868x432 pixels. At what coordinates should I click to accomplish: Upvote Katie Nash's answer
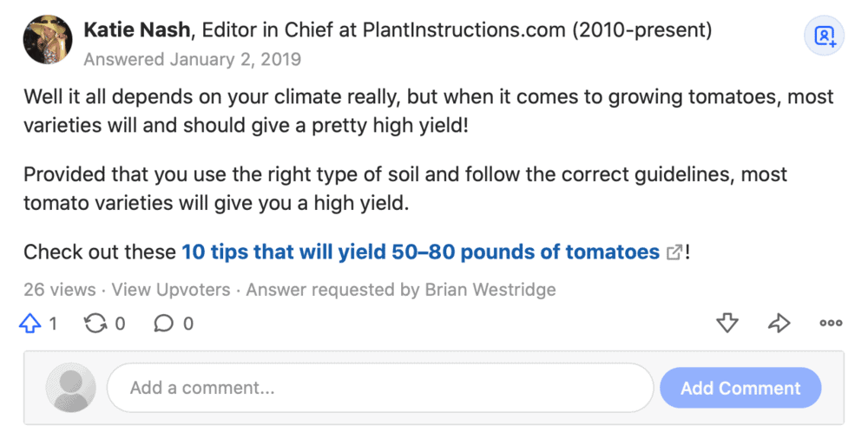point(30,324)
